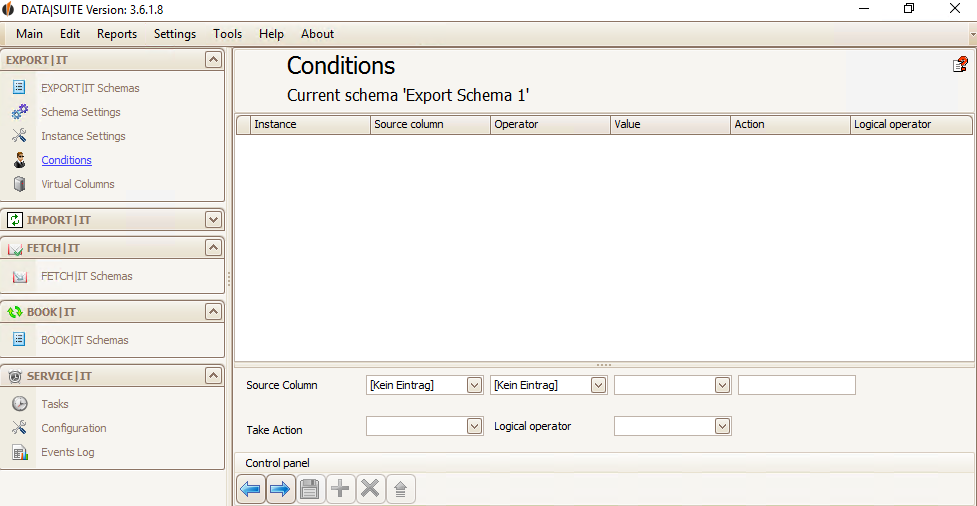This screenshot has height=506, width=977.
Task: Collapse the EXPORT|IT panel
Action: tap(213, 60)
